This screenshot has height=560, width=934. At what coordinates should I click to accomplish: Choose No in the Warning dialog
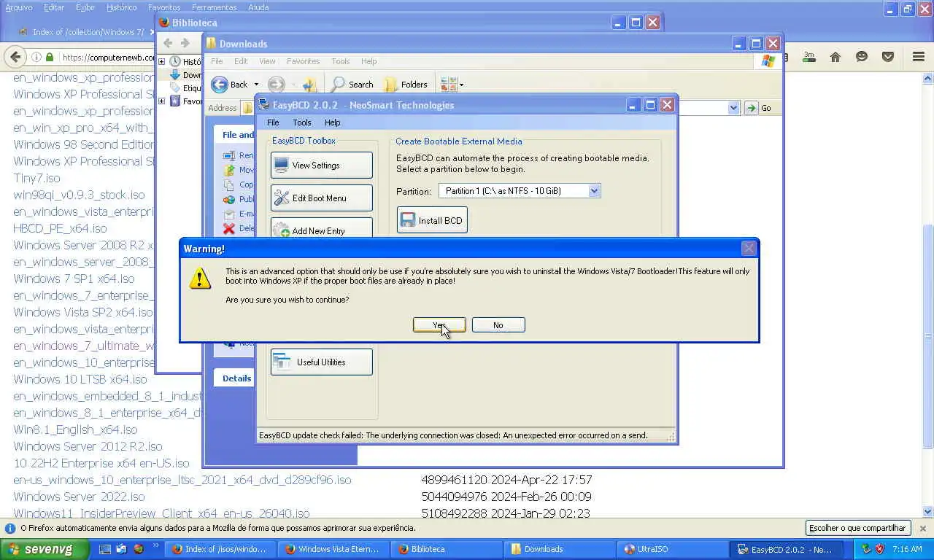[498, 325]
